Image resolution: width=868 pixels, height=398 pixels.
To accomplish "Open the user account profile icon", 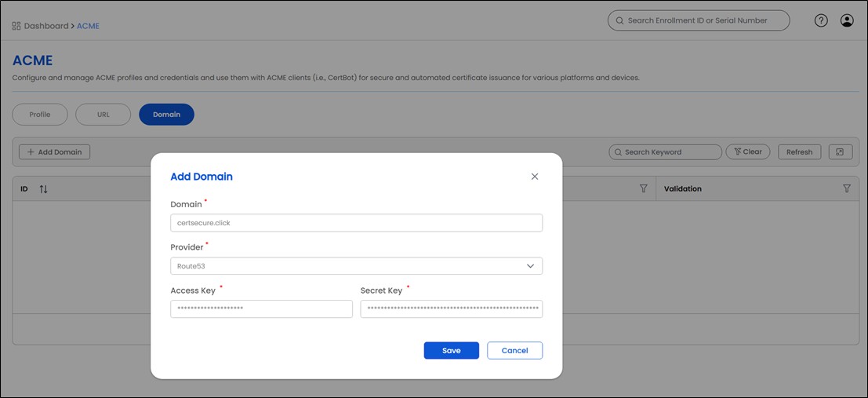I will tap(847, 21).
